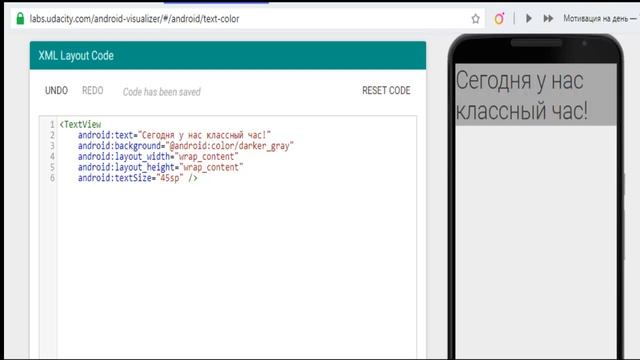This screenshot has width=640, height=360.
Task: Click the REDO button
Action: coord(93,91)
